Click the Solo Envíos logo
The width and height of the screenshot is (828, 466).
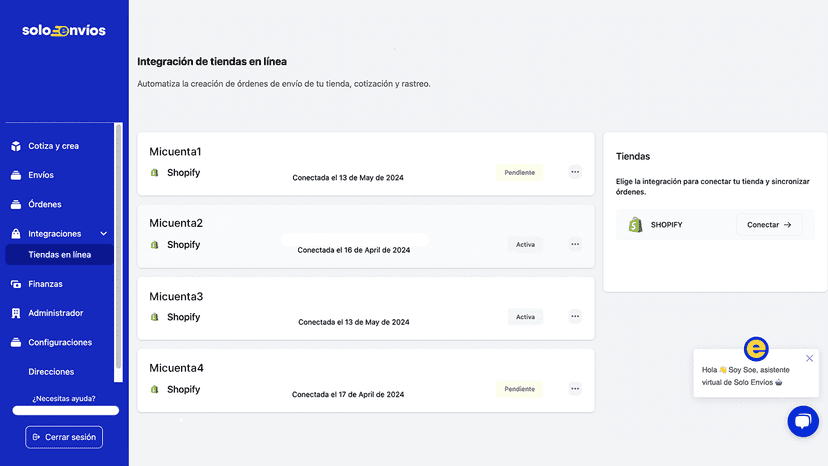[64, 31]
